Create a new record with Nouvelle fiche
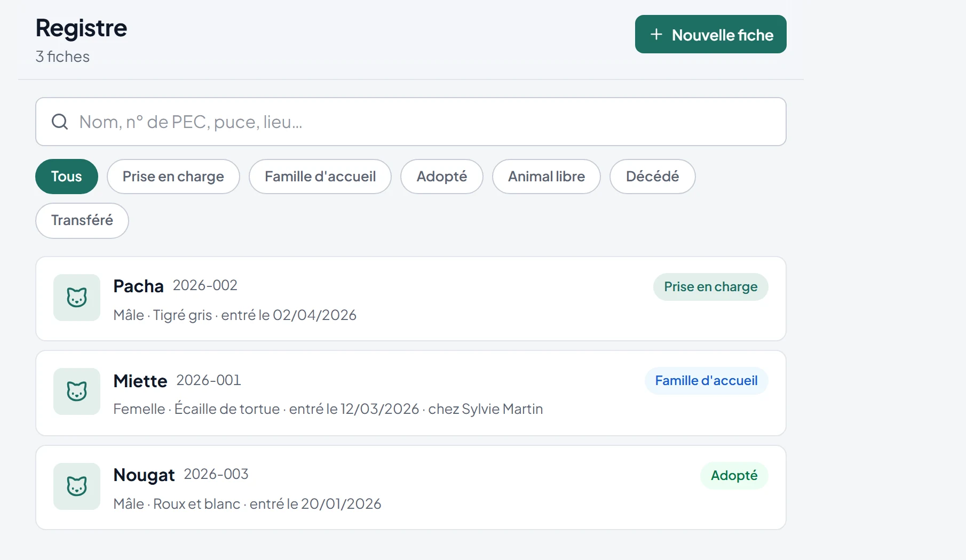Screen dimensions: 966x560 click(711, 34)
